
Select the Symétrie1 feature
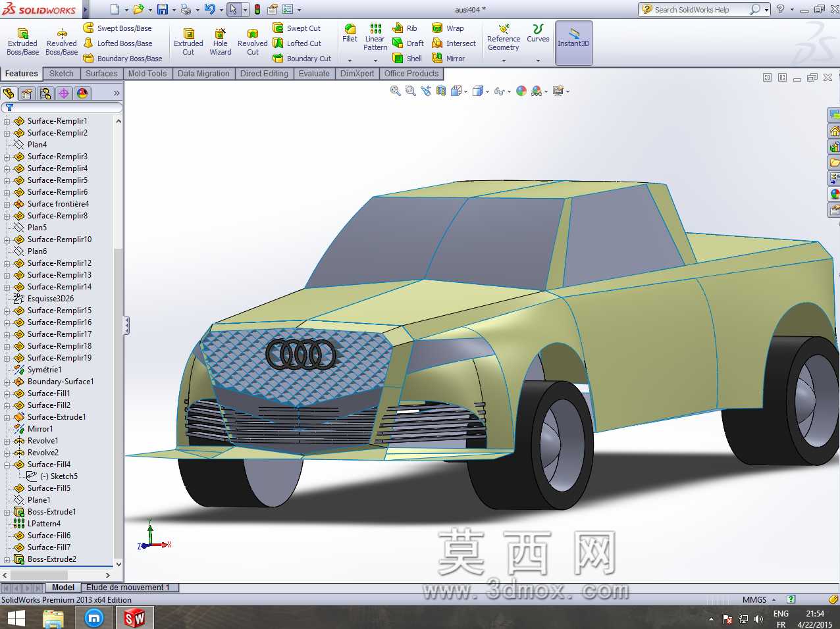[x=44, y=370]
